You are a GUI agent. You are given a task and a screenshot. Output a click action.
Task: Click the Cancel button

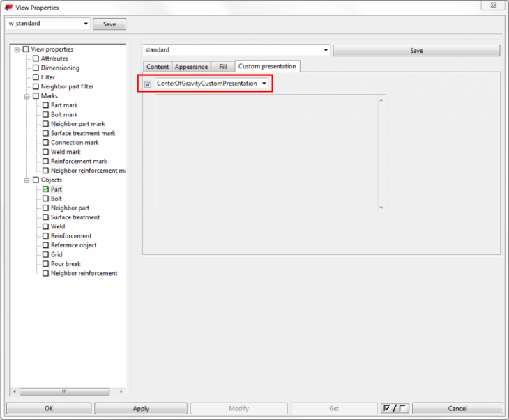pyautogui.click(x=457, y=408)
